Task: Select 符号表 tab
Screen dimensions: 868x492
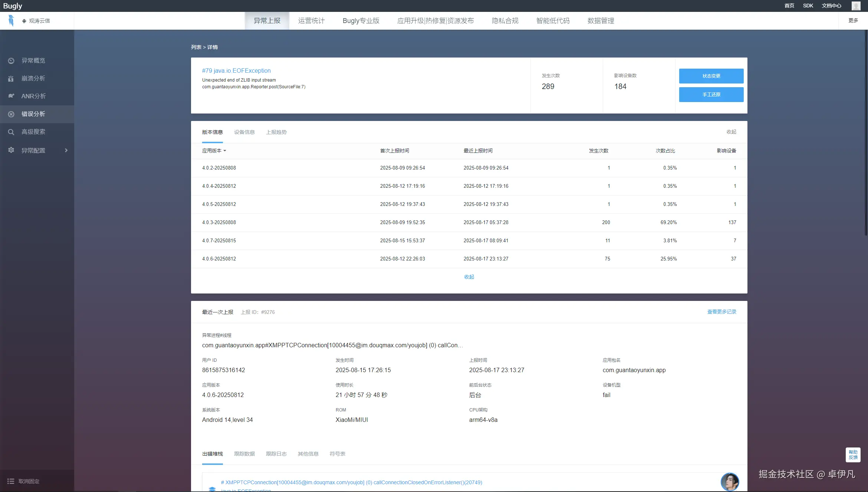Action: (338, 454)
